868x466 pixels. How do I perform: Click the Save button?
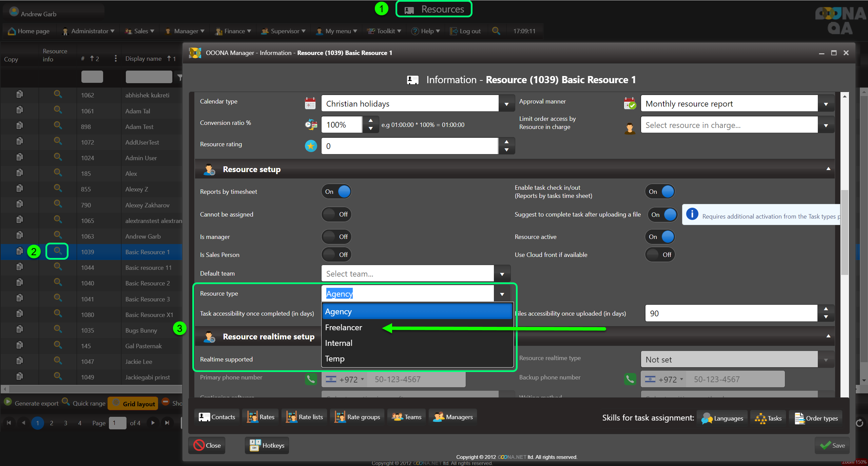point(832,445)
